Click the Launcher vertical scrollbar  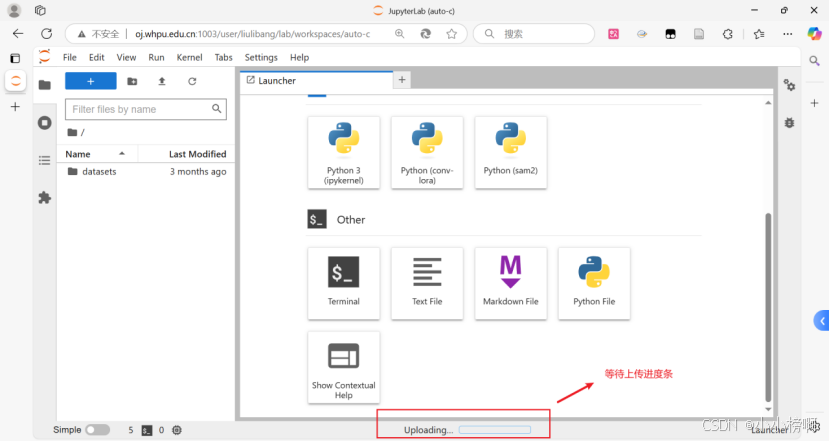click(x=768, y=307)
